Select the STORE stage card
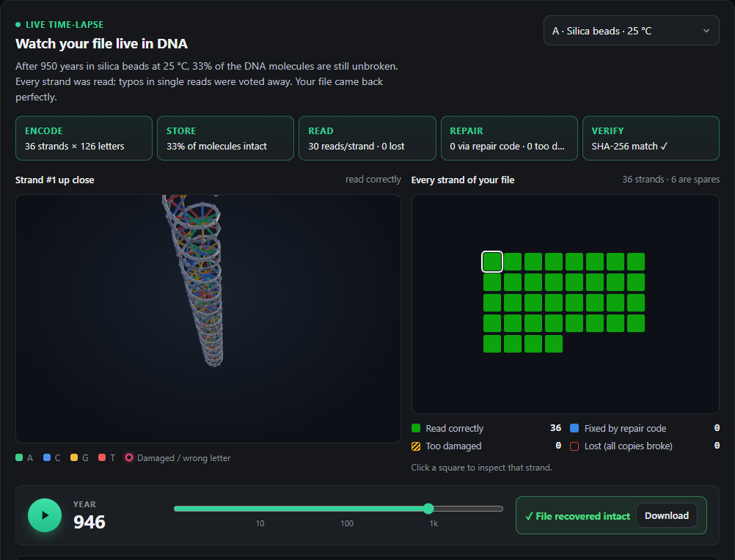The height and width of the screenshot is (560, 735). click(225, 138)
